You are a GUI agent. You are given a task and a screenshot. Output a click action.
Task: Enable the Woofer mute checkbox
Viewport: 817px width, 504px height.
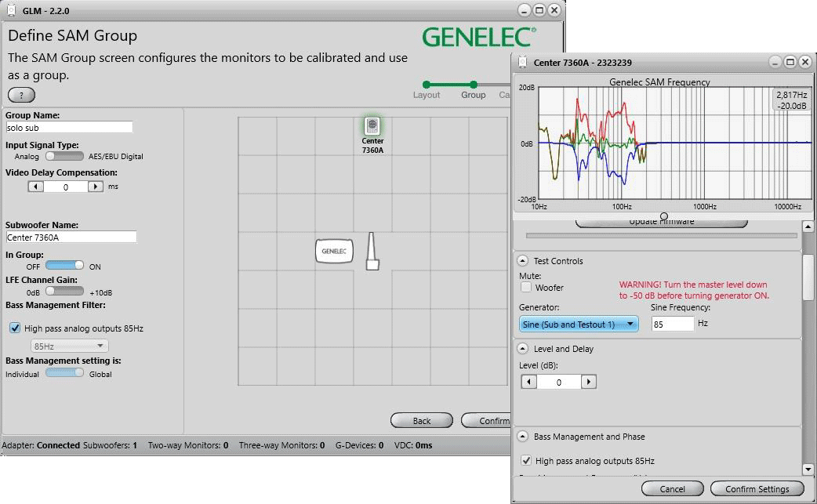click(525, 288)
